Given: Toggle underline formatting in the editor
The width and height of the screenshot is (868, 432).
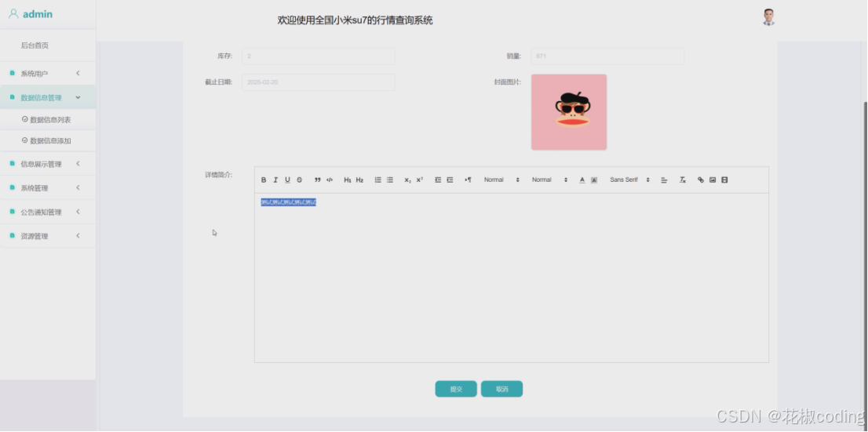Looking at the screenshot, I should 287,180.
